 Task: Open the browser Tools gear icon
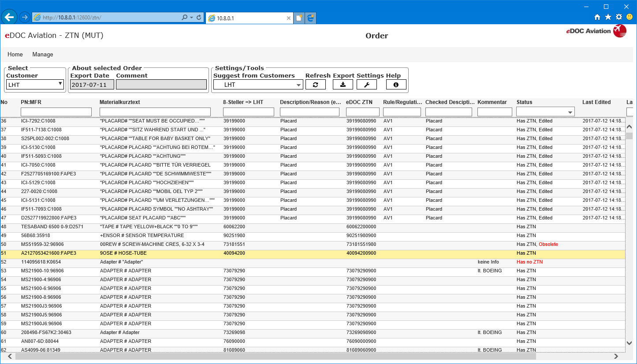(618, 17)
